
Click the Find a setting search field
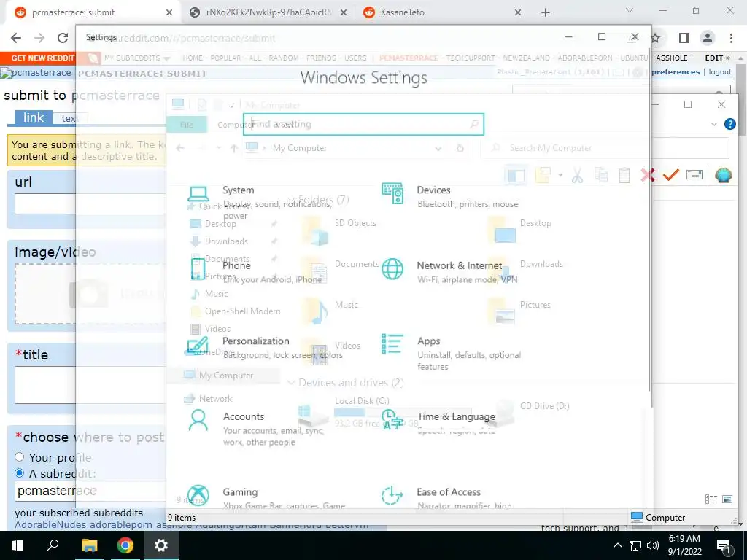(x=363, y=124)
